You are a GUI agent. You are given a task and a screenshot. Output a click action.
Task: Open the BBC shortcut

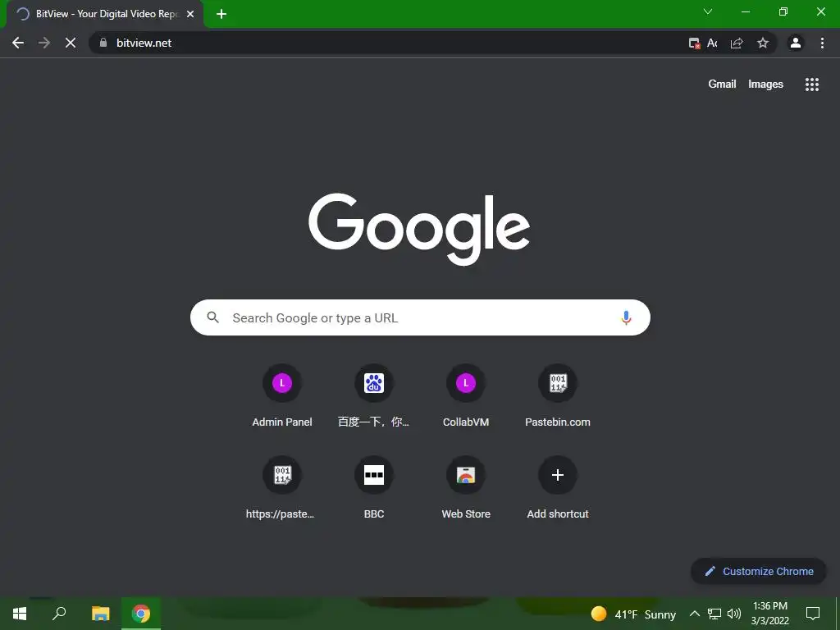374,488
